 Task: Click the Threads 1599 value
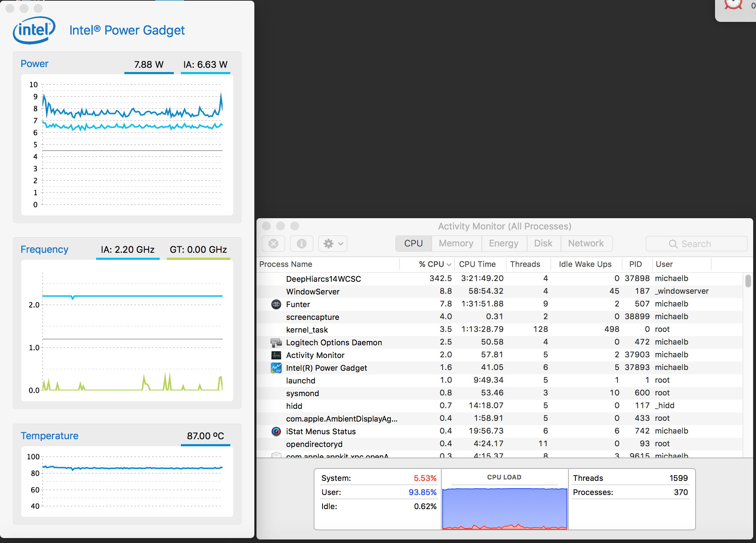click(679, 478)
